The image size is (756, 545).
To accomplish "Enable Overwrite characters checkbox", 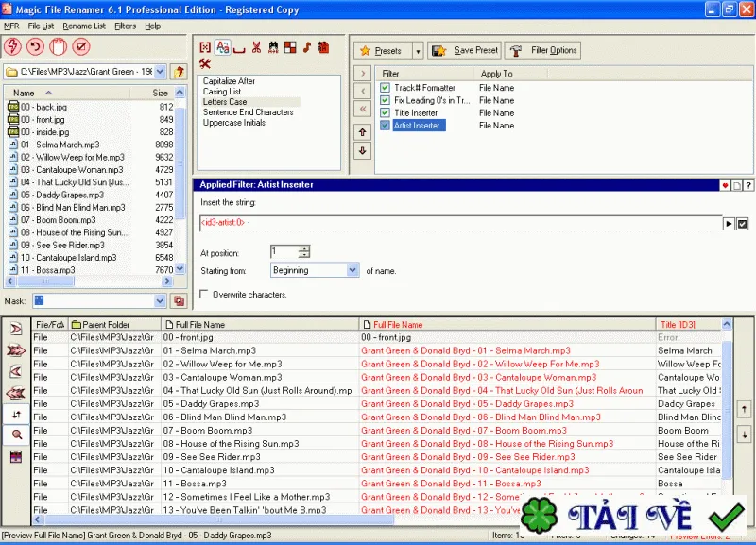I will click(204, 294).
